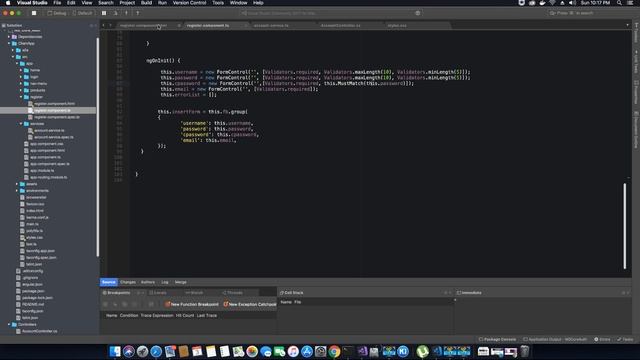The height and width of the screenshot is (360, 640).
Task: Open Finder from the Dock
Action: pyautogui.click(x=115, y=351)
